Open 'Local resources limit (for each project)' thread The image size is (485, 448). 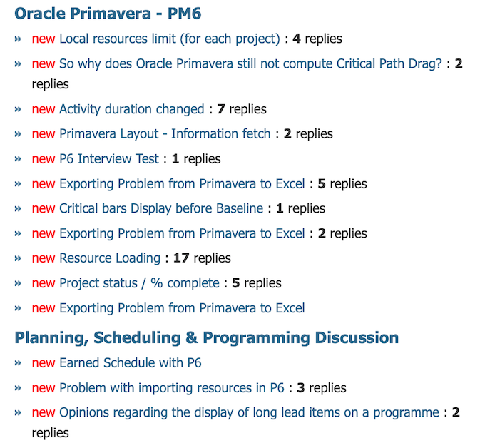click(x=170, y=39)
